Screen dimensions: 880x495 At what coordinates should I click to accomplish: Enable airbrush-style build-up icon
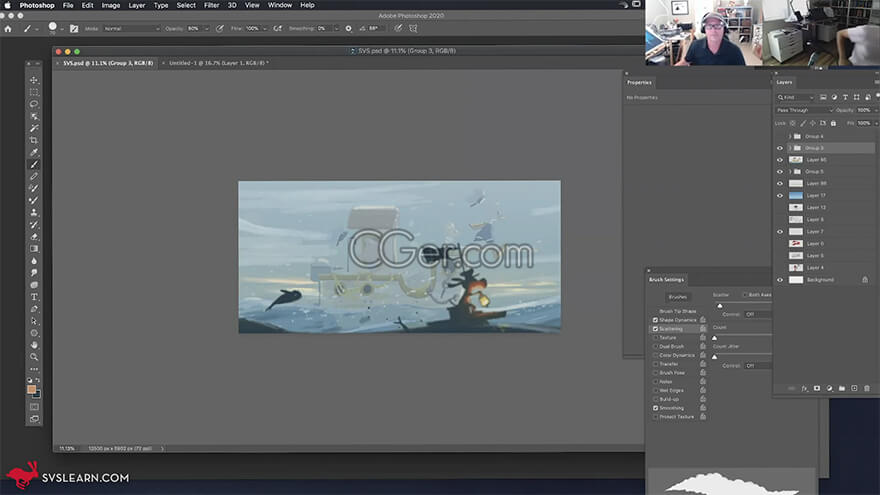[x=277, y=29]
